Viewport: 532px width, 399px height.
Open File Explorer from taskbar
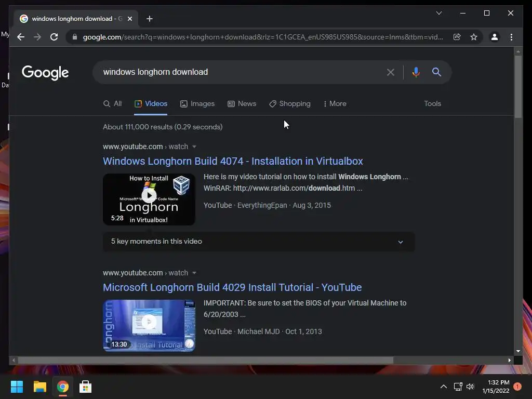39,387
